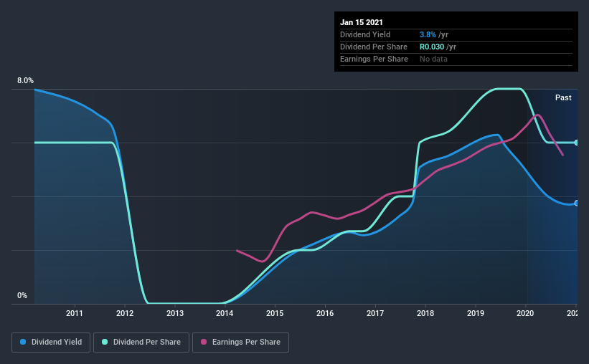Viewport: 589px width, 364px height.
Task: Click the Dividend Yield row label in tooltip
Action: coord(365,34)
